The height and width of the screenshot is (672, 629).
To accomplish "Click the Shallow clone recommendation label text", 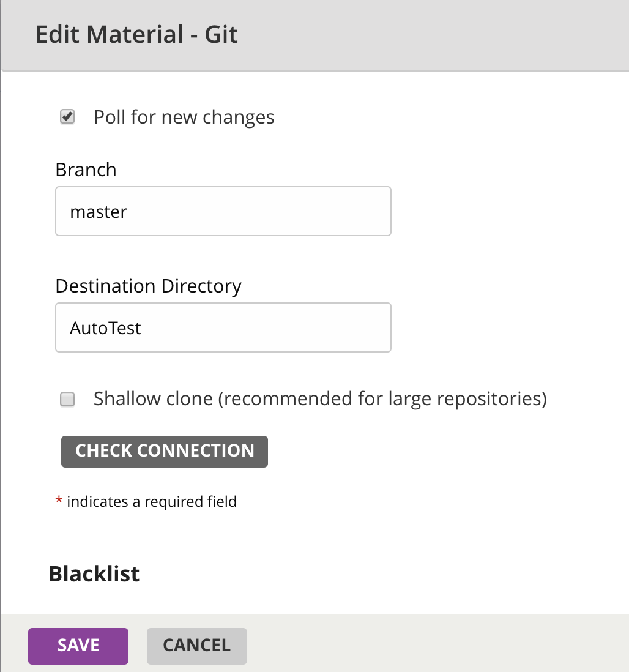I will (319, 399).
